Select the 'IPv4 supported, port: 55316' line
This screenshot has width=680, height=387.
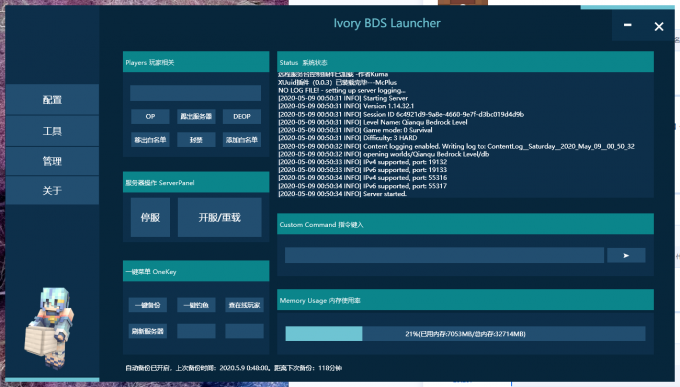tap(363, 177)
